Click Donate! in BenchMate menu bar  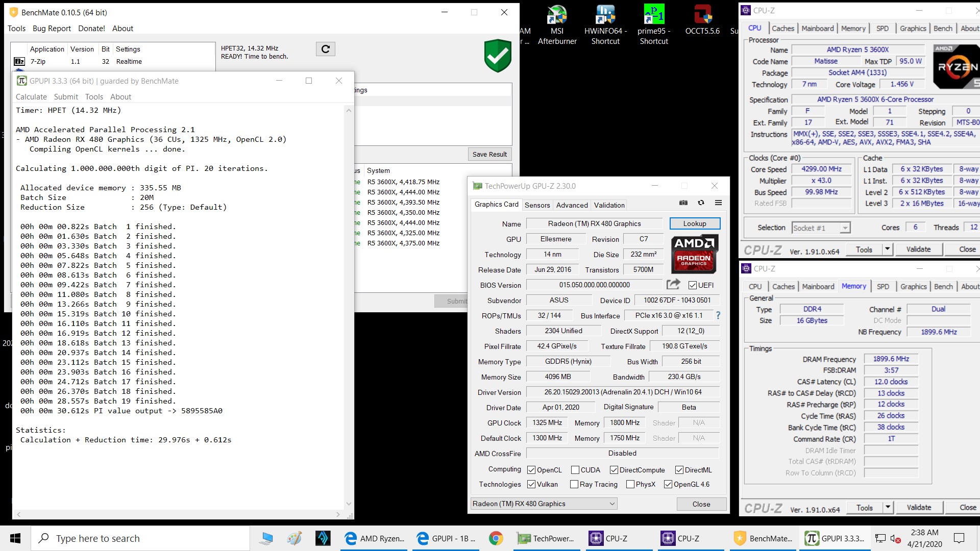(91, 29)
